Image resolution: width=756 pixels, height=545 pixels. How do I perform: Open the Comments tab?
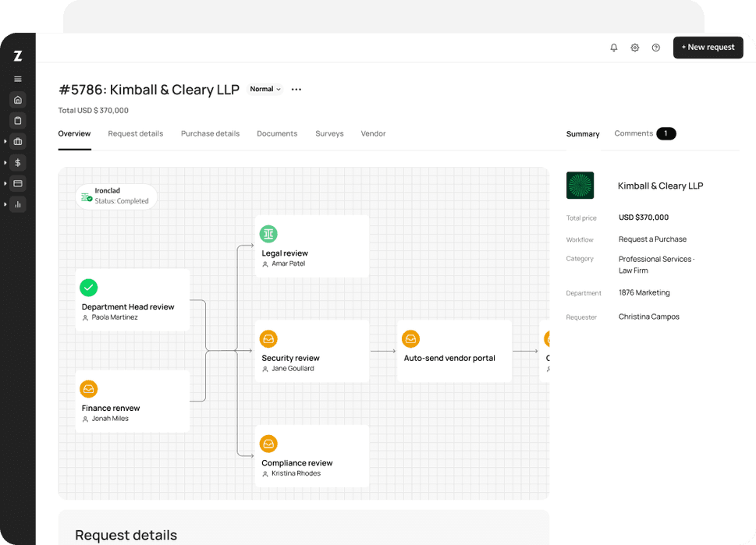coord(633,133)
